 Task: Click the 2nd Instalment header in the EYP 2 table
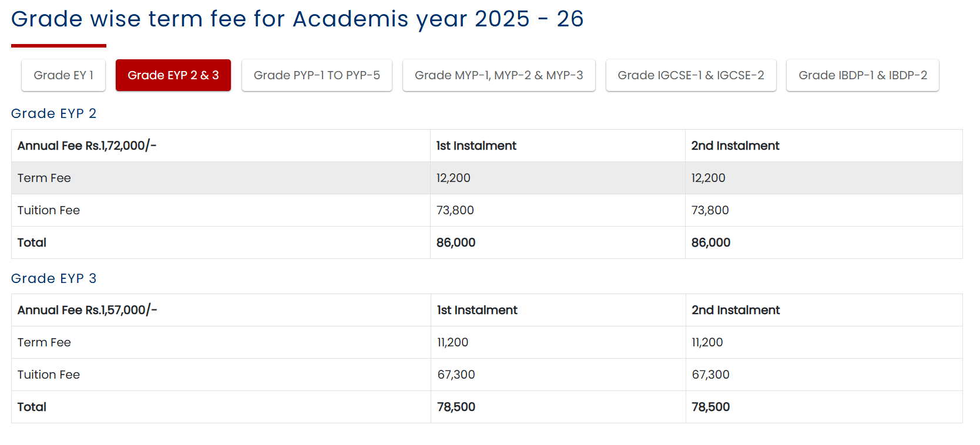pos(736,146)
